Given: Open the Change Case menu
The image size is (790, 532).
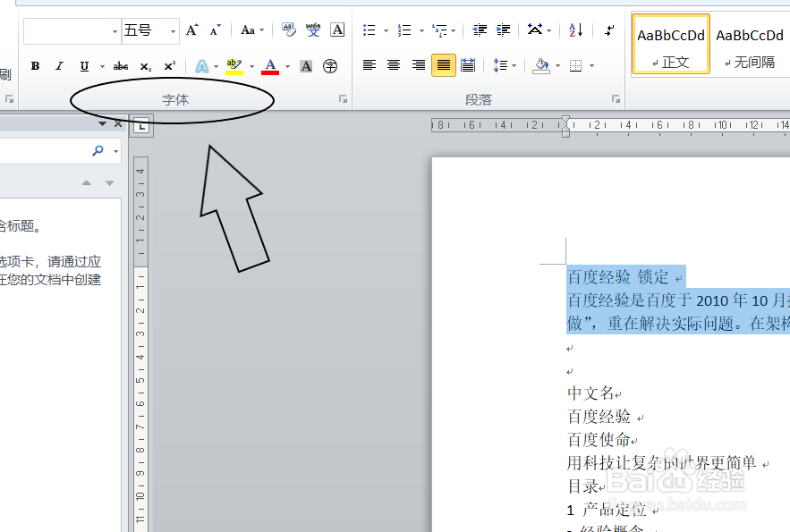Looking at the screenshot, I should [x=252, y=30].
